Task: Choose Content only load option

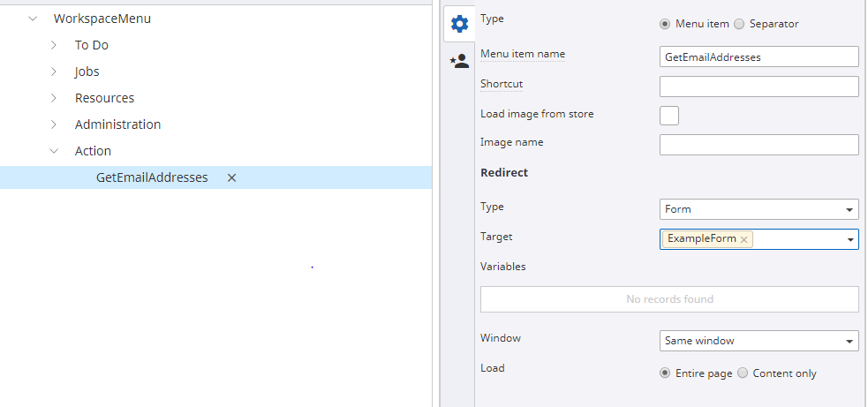Action: 743,373
